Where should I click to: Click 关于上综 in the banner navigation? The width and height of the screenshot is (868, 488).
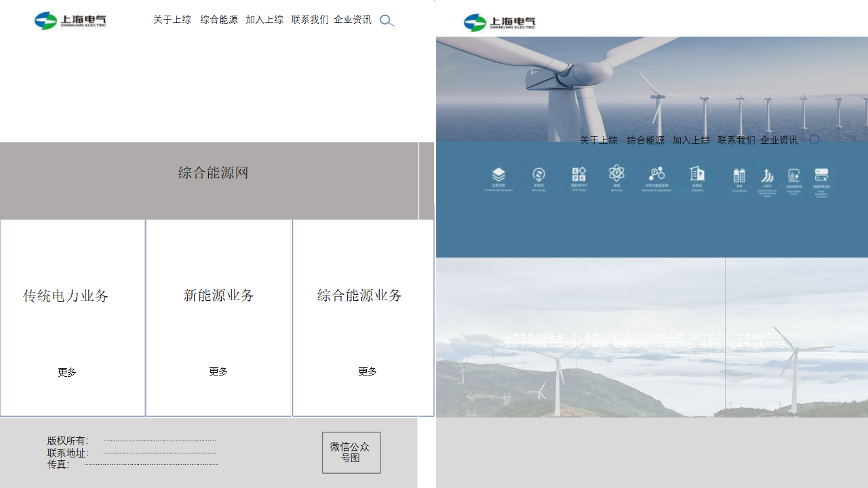(599, 140)
